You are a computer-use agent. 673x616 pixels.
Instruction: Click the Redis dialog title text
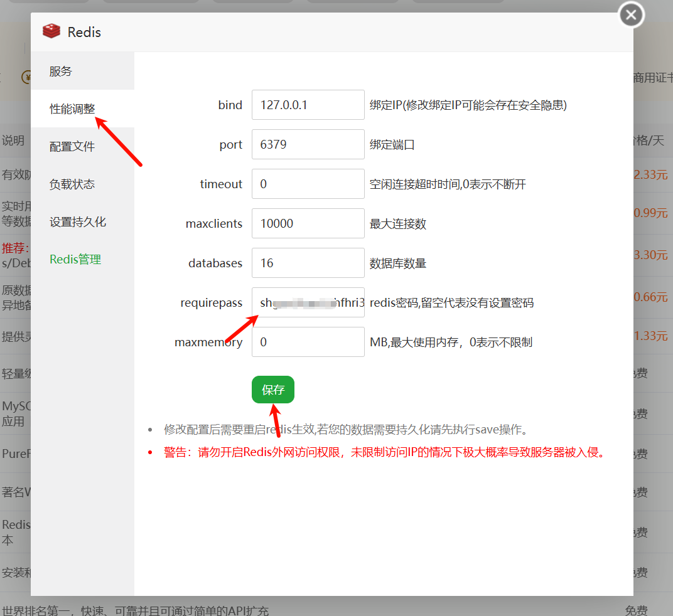point(84,32)
